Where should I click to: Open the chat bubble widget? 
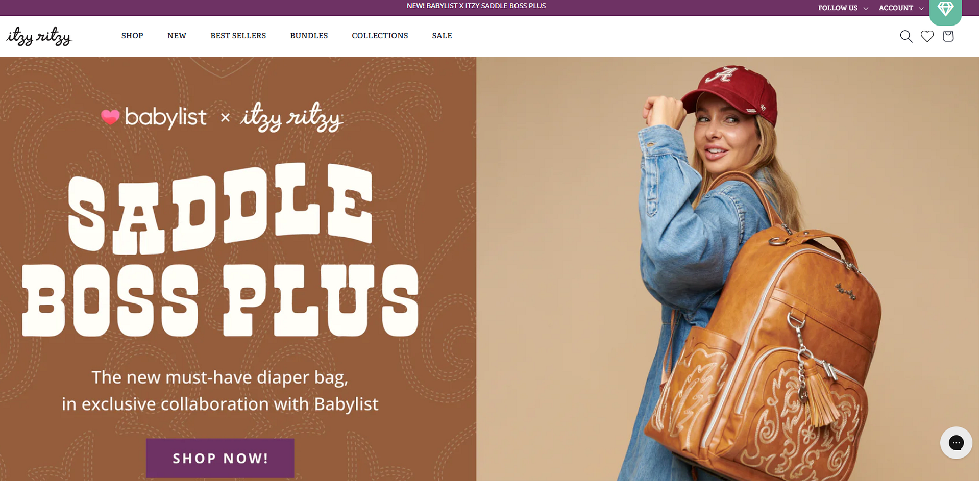(956, 443)
